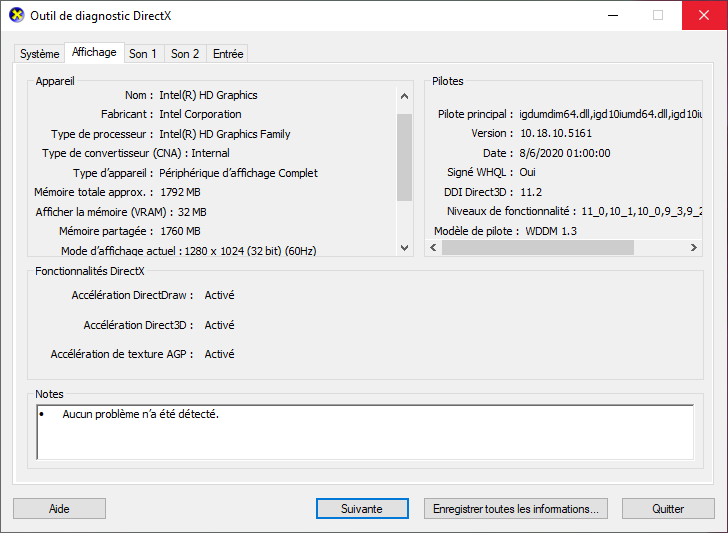Click the Intel Corporation manufacturer value
The width and height of the screenshot is (728, 533).
200,114
